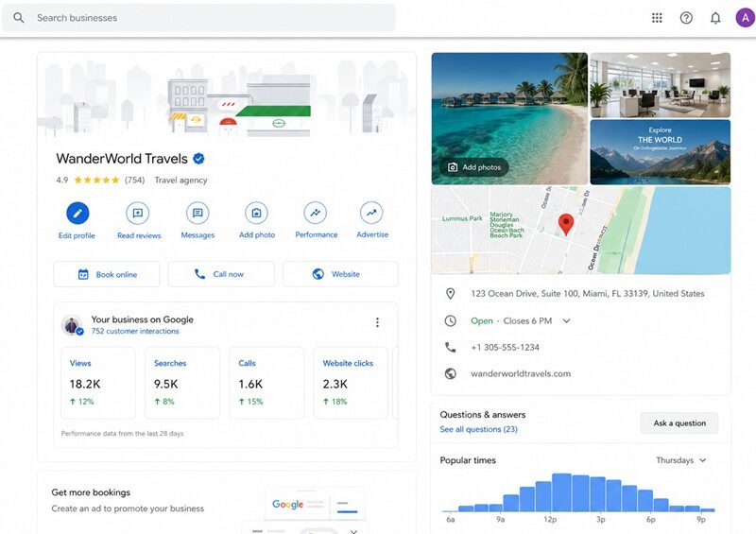Screen dimensions: 756x534
Task: Click the Website button
Action: point(340,274)
